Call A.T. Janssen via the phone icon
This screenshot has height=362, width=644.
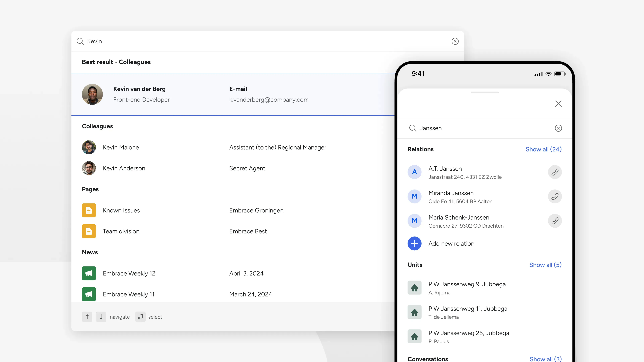[x=555, y=172]
